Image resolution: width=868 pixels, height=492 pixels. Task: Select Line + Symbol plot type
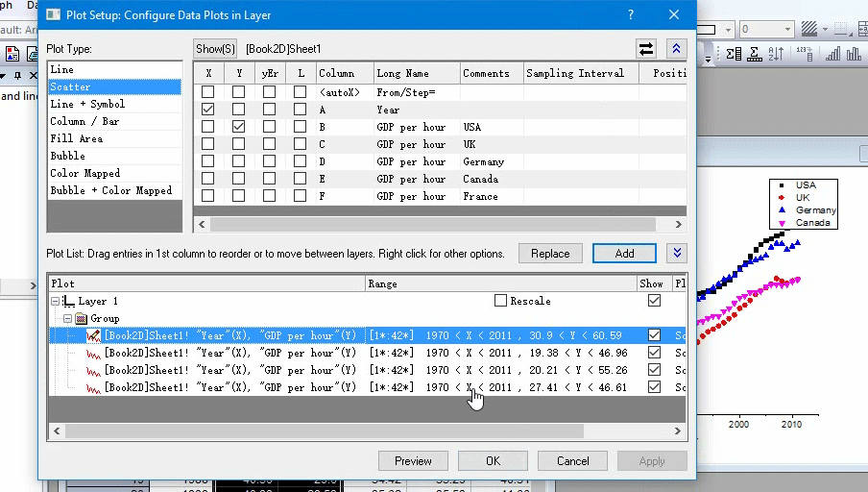87,104
